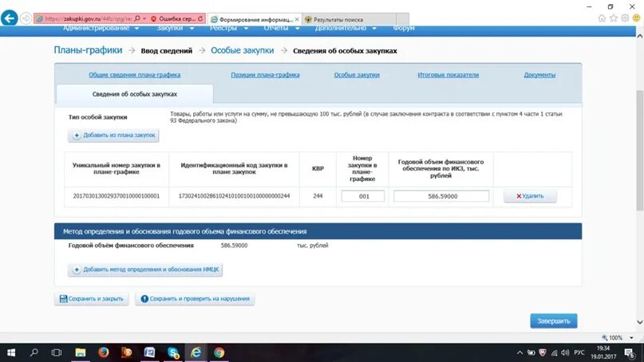
Task: Click the search magnifier in the address bar
Action: [137, 19]
